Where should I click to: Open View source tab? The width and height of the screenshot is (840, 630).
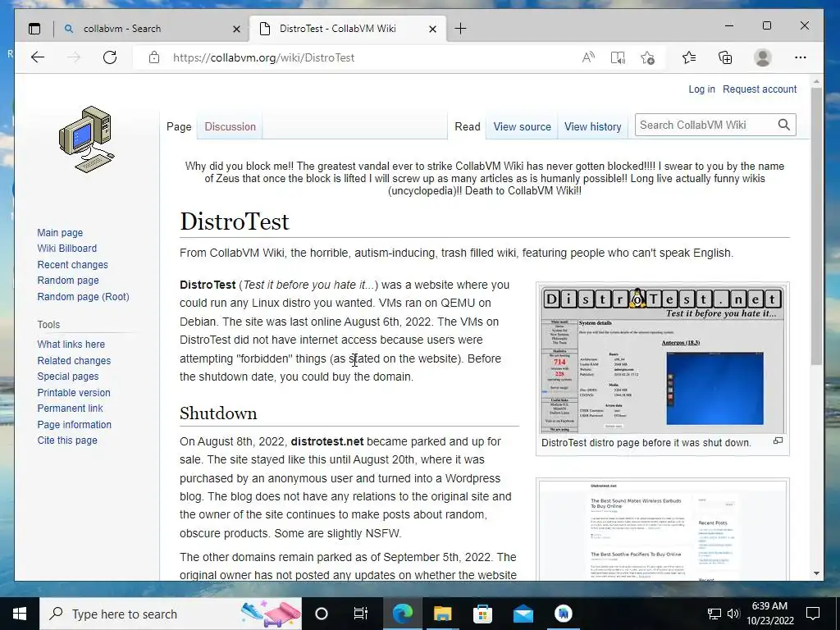522,127
